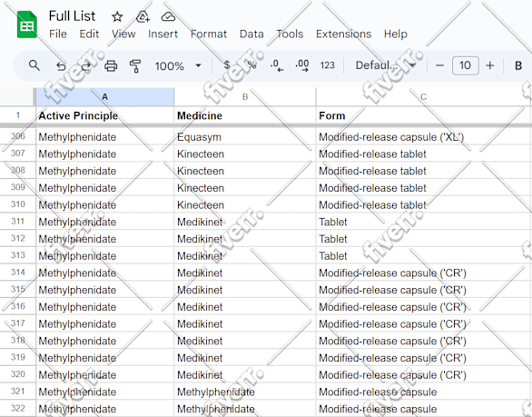Click the font size field showing 10
The width and height of the screenshot is (532, 417).
(x=465, y=65)
